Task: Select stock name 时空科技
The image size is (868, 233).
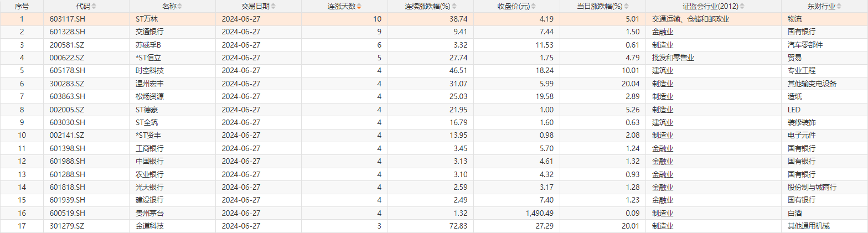Action: (149, 70)
